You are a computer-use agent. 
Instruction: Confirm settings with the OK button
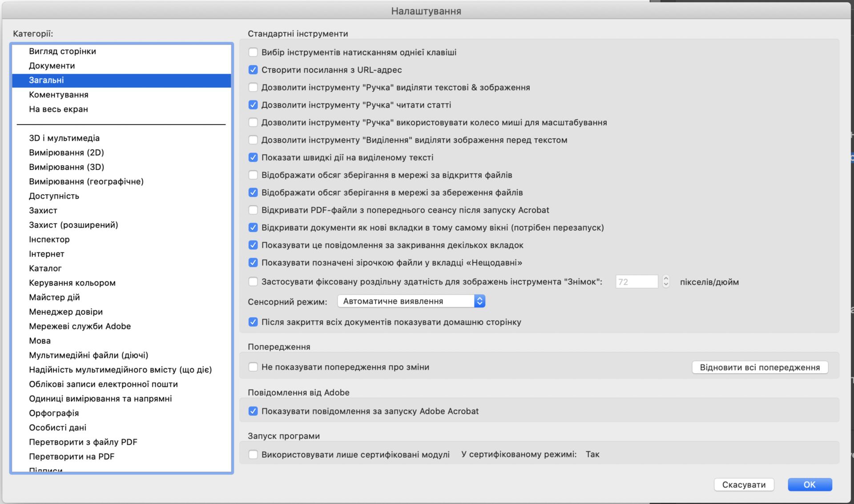(x=810, y=484)
